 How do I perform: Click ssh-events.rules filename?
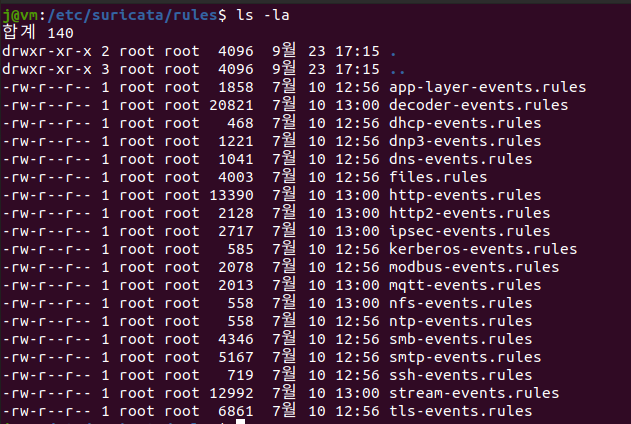[460, 375]
